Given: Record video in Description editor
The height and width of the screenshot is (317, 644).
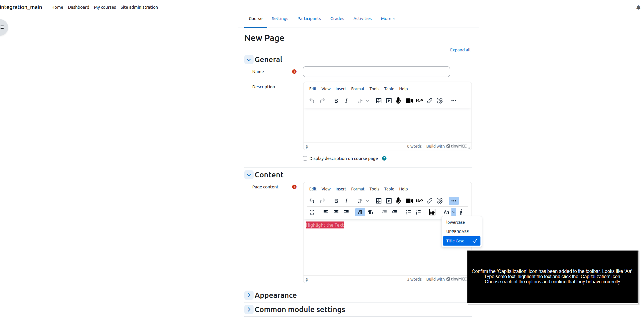Looking at the screenshot, I should click(x=409, y=101).
